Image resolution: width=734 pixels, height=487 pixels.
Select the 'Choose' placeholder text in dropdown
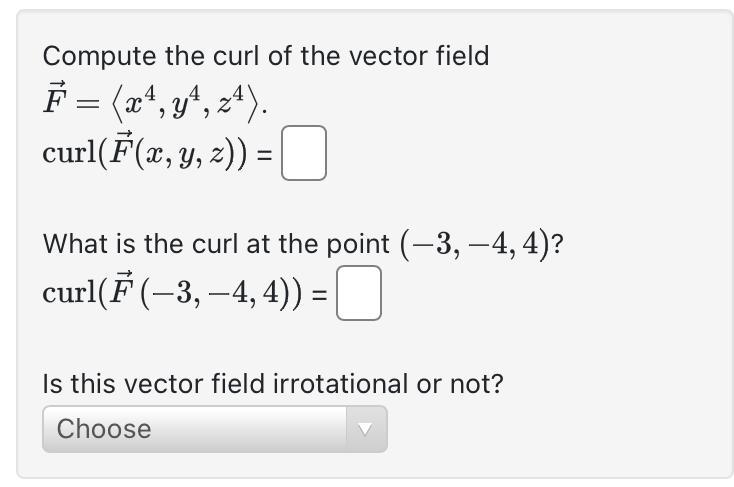(x=104, y=429)
